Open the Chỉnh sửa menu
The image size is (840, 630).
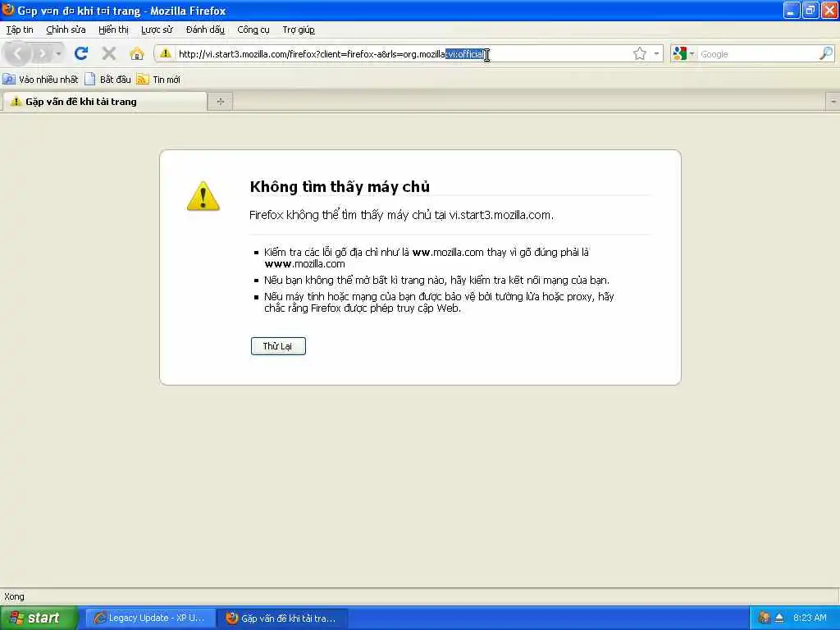(x=66, y=30)
